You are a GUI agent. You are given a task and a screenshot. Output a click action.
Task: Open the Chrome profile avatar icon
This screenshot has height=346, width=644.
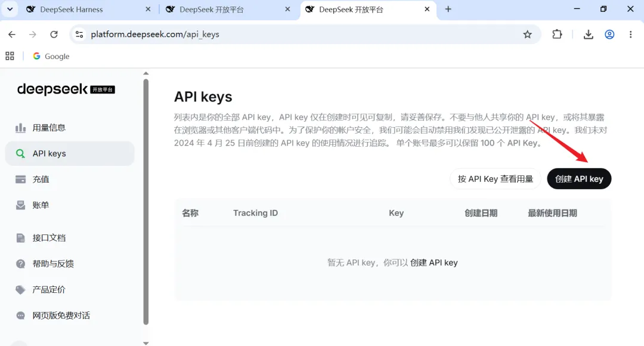pyautogui.click(x=609, y=35)
